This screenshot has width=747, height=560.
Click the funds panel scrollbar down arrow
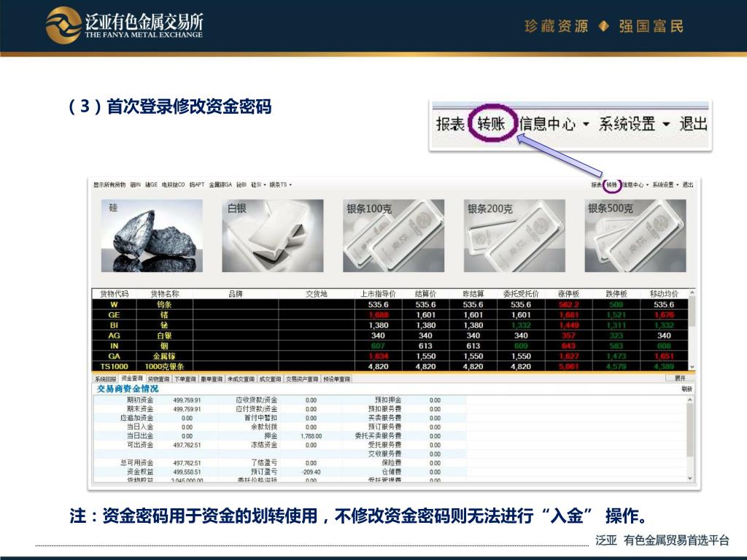(x=690, y=478)
